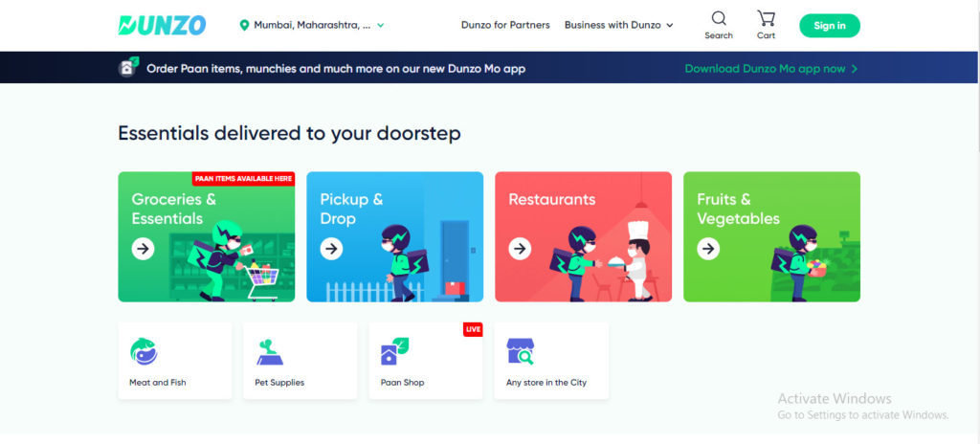Expand the Business with Dunzo menu
Viewport: 980px width, 444px height.
click(618, 25)
